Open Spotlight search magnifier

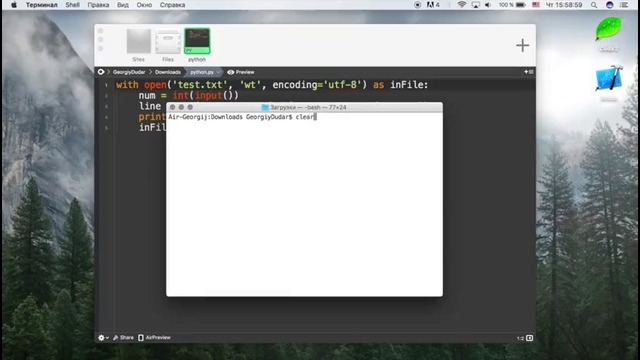click(x=594, y=5)
